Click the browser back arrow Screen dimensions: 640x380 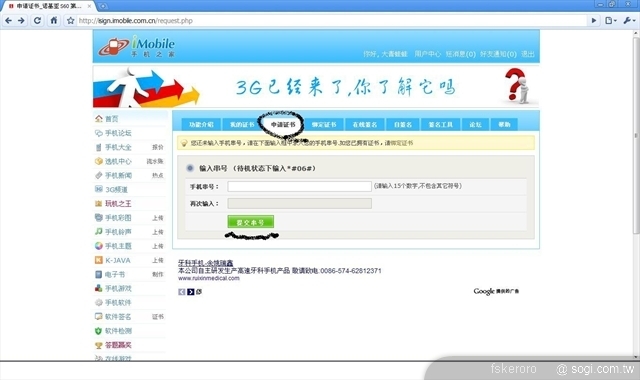[9, 20]
